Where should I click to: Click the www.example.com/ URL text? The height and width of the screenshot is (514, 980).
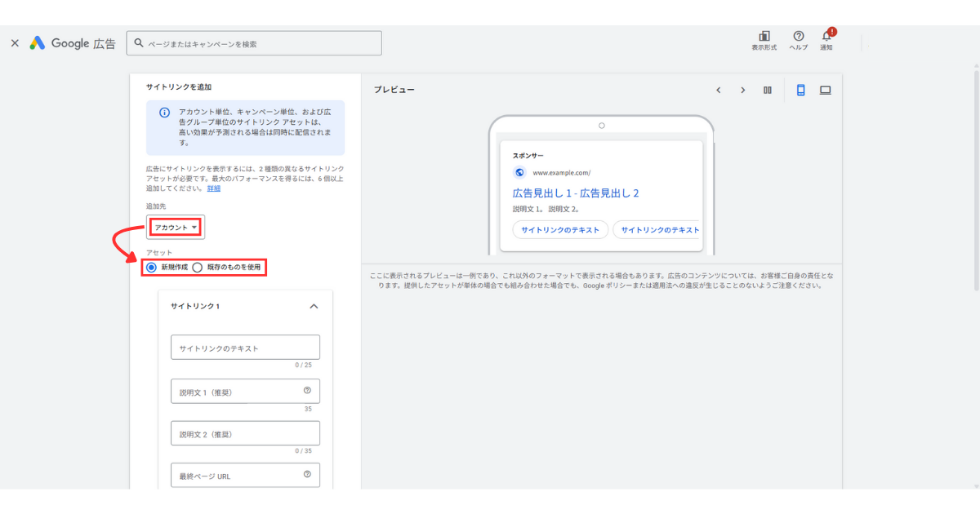coord(561,173)
